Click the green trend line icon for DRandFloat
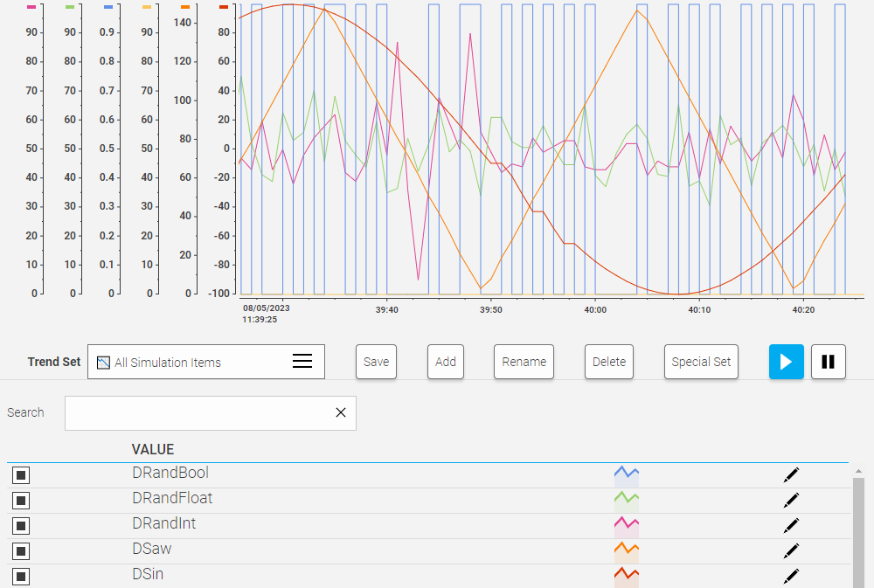The height and width of the screenshot is (588, 874). point(628,500)
